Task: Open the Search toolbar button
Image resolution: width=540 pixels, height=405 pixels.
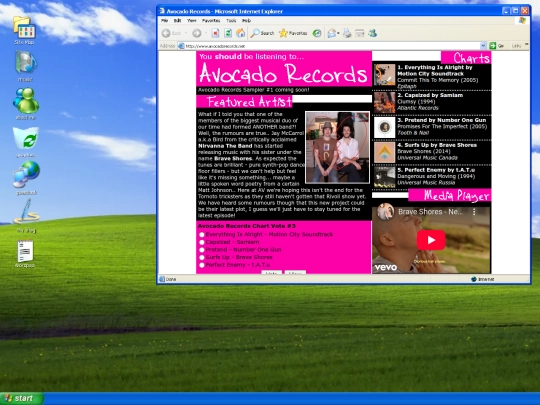Action: pos(262,33)
